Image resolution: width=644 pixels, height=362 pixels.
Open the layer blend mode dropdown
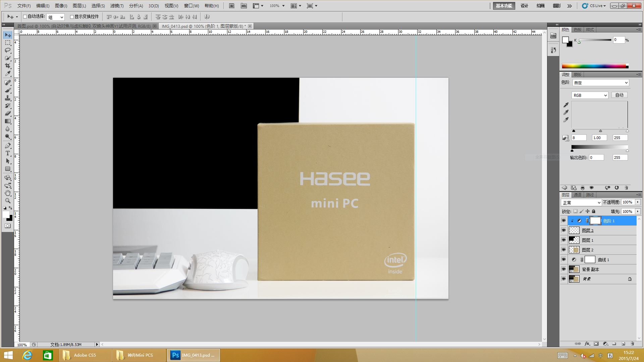point(581,203)
